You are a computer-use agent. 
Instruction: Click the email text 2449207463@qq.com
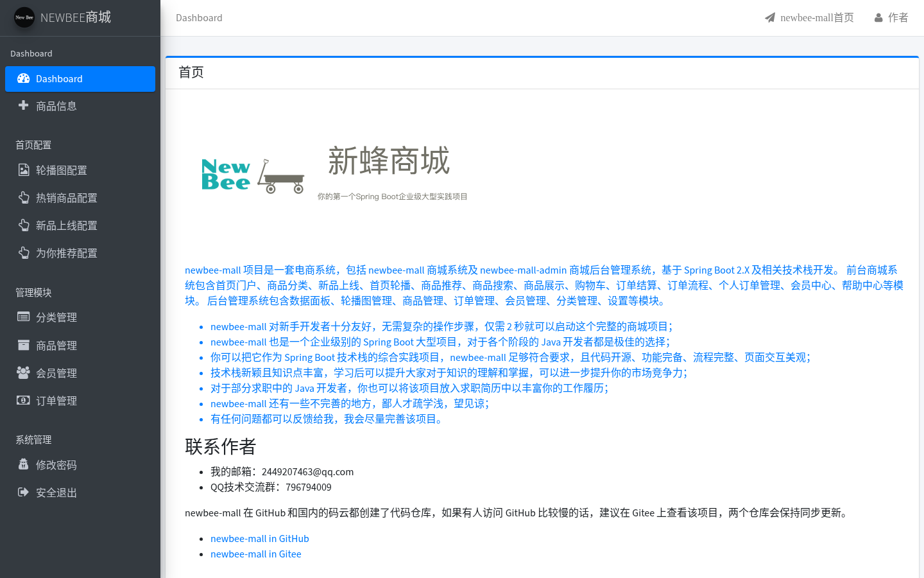point(307,471)
